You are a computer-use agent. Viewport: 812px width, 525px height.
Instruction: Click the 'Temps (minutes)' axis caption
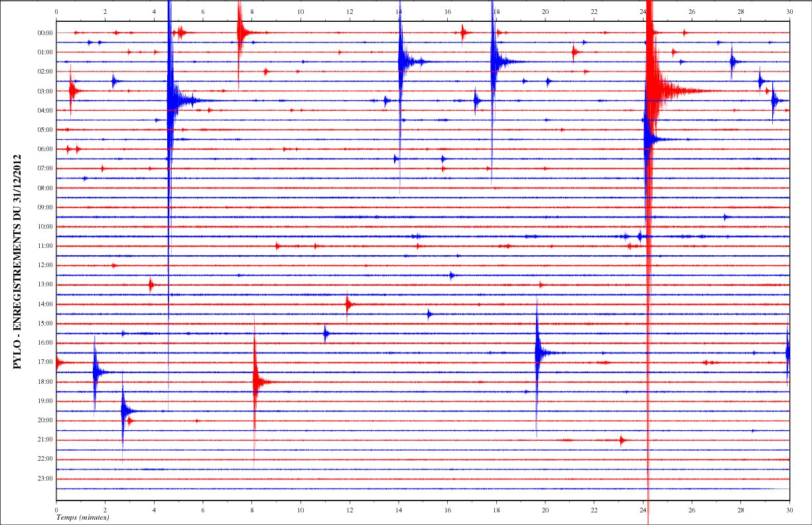(83, 516)
